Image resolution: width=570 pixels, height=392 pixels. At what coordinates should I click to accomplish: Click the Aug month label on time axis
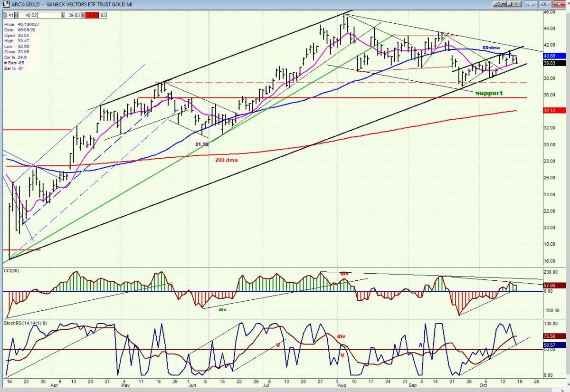[342, 386]
